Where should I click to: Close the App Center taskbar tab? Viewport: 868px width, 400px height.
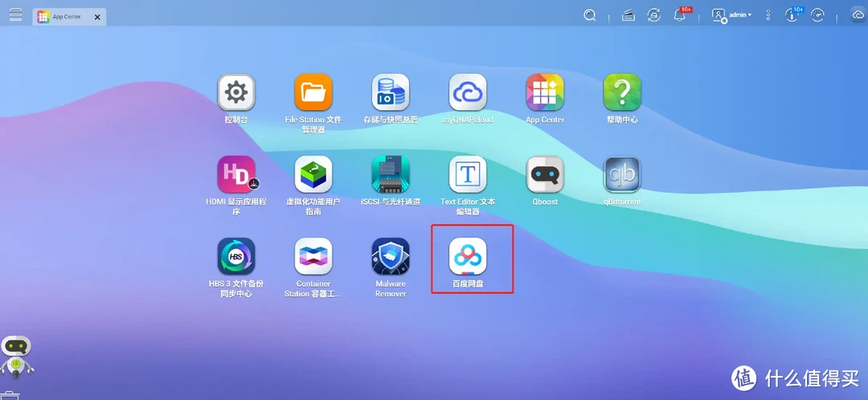97,17
